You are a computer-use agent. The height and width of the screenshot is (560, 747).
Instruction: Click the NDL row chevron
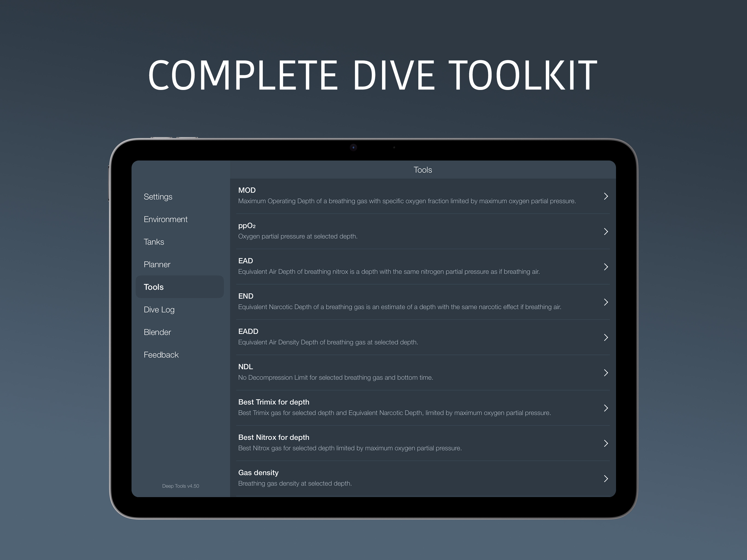606,372
